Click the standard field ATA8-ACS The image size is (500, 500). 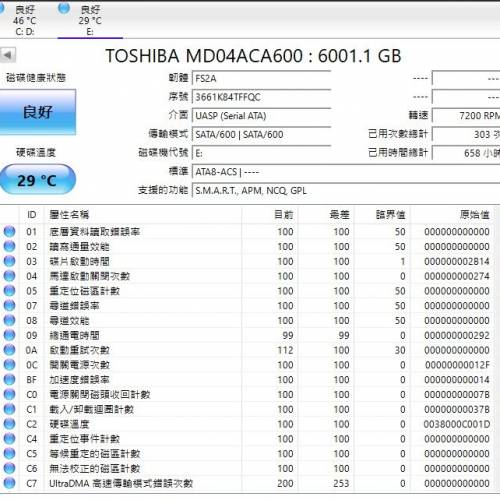tap(346, 172)
